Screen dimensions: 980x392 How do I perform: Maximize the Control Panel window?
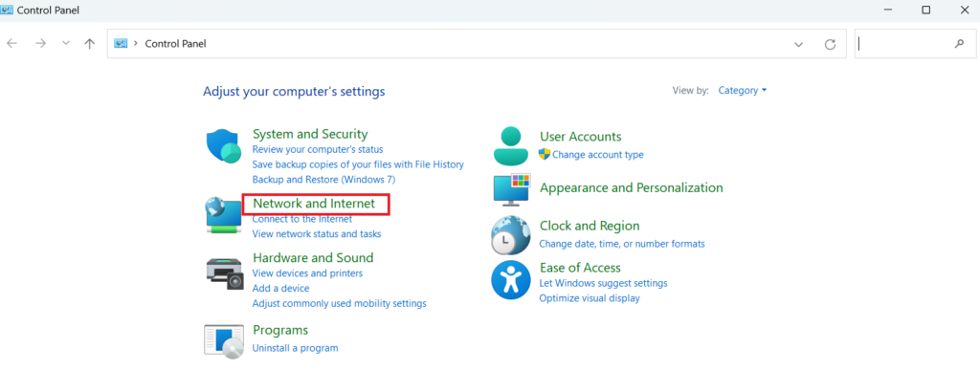pyautogui.click(x=926, y=10)
